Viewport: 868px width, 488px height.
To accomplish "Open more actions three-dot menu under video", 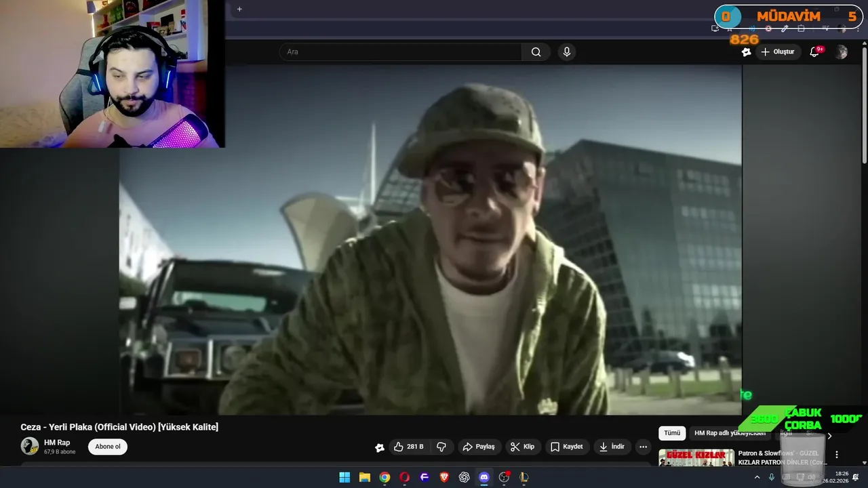I will [643, 447].
